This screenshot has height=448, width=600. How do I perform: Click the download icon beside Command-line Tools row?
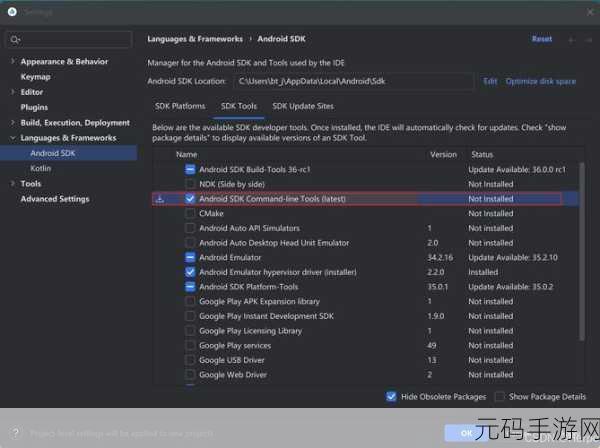click(160, 199)
